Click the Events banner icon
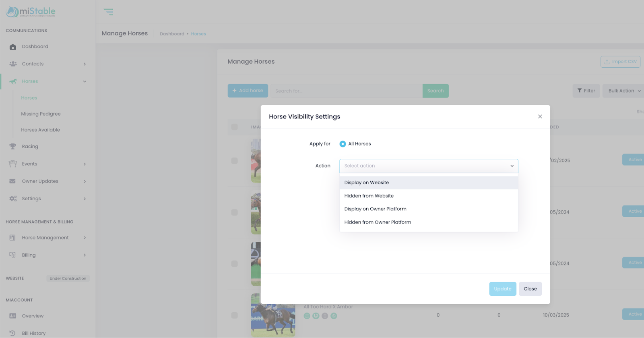644x338 pixels. pos(13,164)
